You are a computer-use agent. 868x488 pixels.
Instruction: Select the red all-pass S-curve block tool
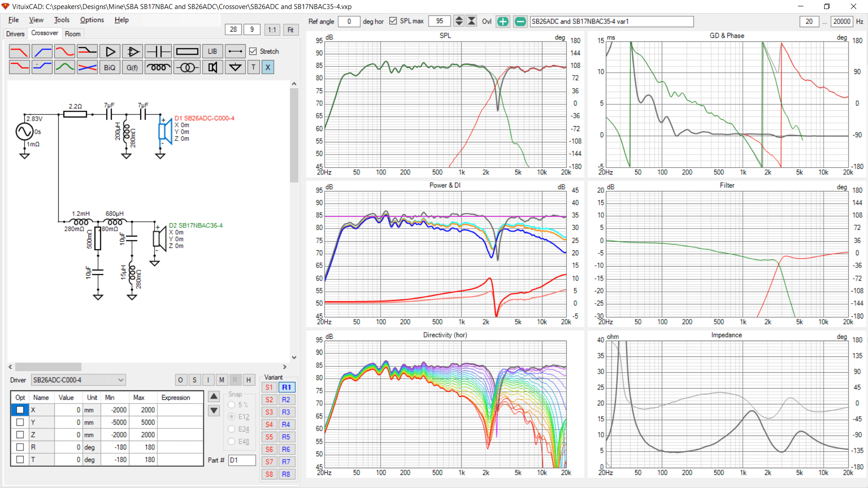65,52
